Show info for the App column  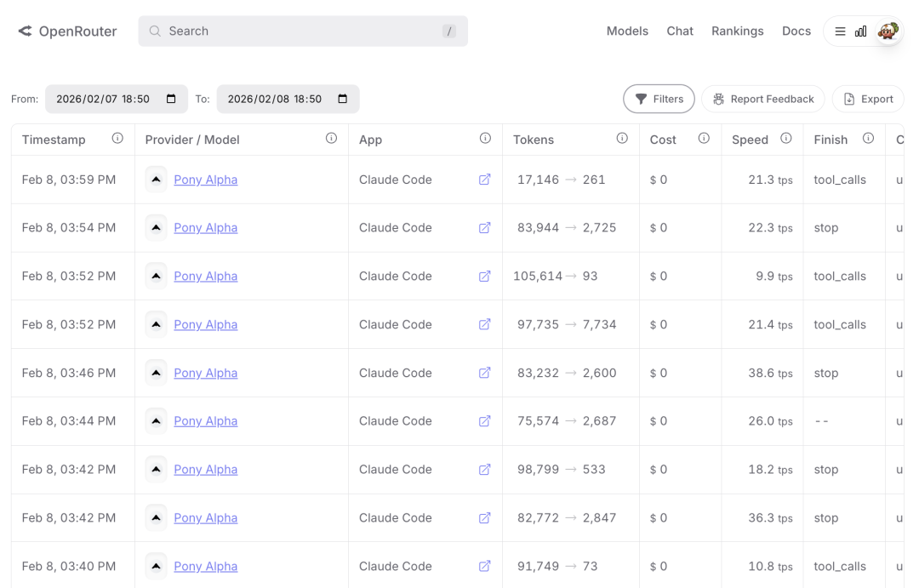coord(485,139)
